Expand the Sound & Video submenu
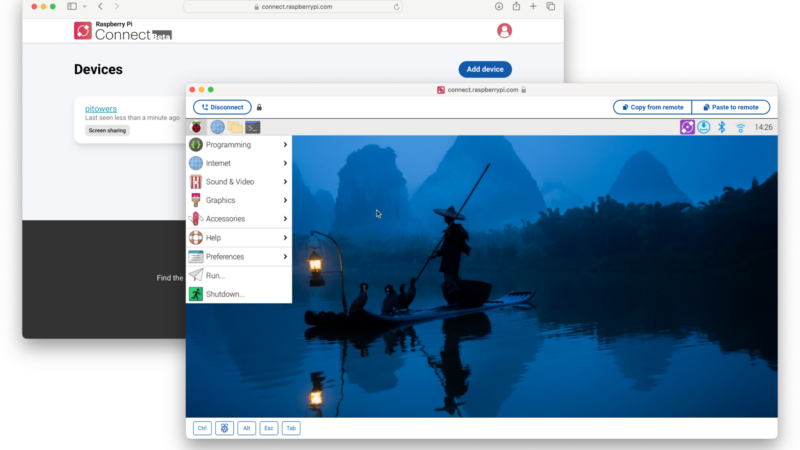Screen dimensions: 800x450 [238, 182]
